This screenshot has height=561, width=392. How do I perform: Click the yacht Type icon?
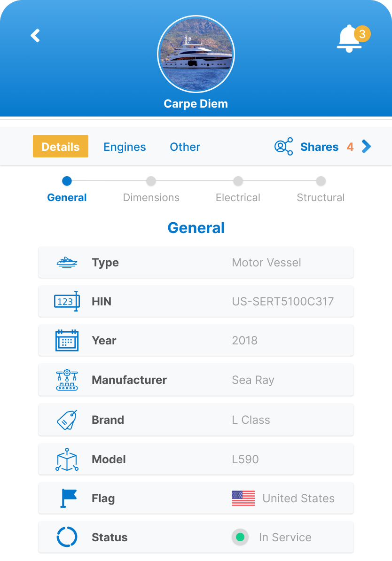67,262
